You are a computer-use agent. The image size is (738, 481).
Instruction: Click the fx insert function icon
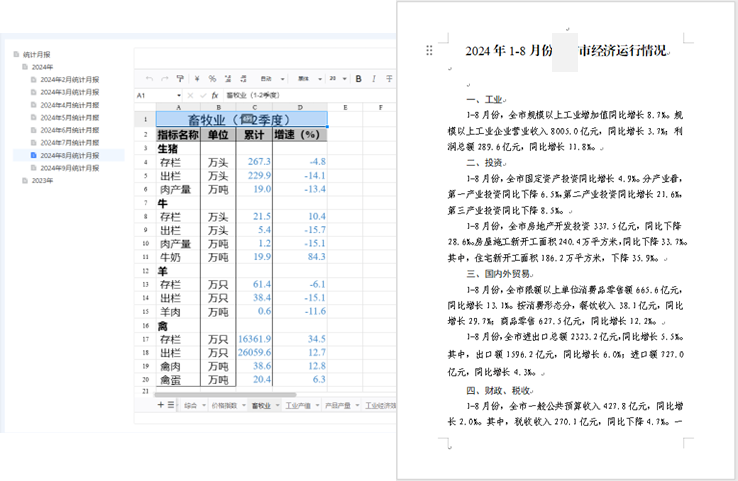coord(215,95)
